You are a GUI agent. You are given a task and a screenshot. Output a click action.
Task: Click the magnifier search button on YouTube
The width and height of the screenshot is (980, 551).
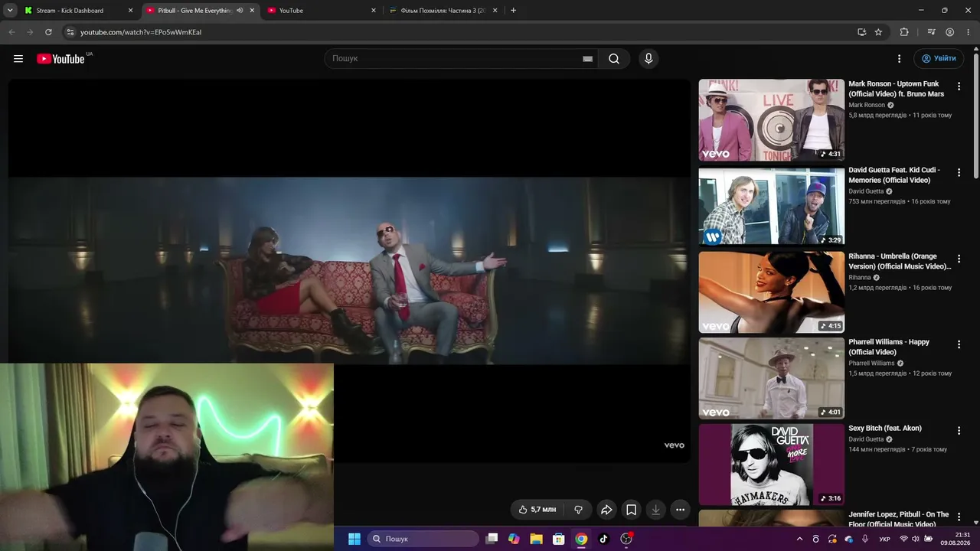tap(614, 59)
